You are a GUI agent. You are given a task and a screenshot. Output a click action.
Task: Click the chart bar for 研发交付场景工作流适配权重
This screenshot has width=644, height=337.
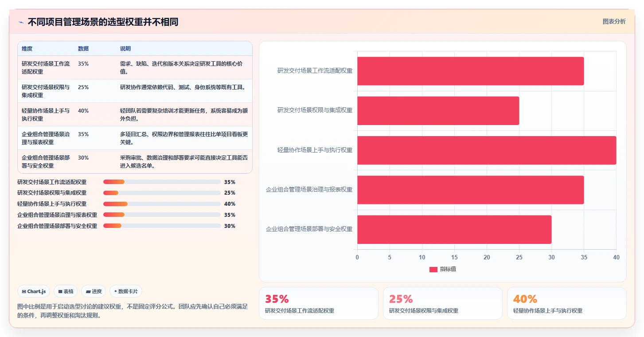(471, 71)
